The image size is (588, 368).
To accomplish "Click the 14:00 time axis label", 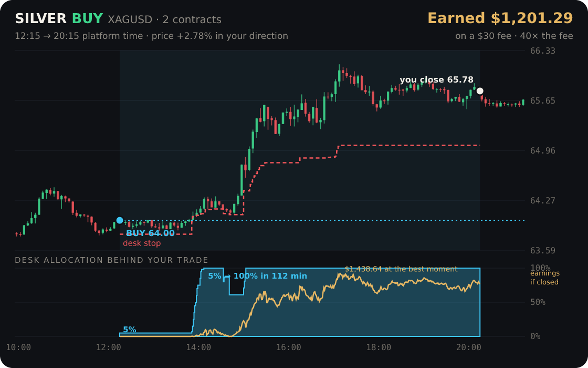I will coord(198,347).
